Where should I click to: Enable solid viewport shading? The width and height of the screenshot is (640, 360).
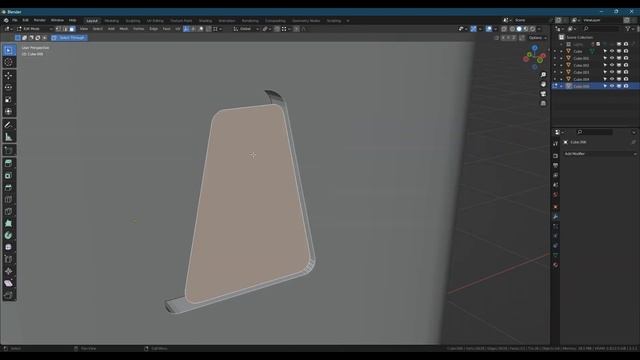[519, 29]
